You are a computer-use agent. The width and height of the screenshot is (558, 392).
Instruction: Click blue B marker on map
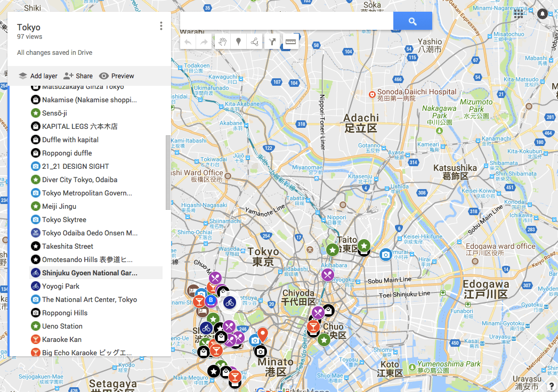click(x=211, y=300)
